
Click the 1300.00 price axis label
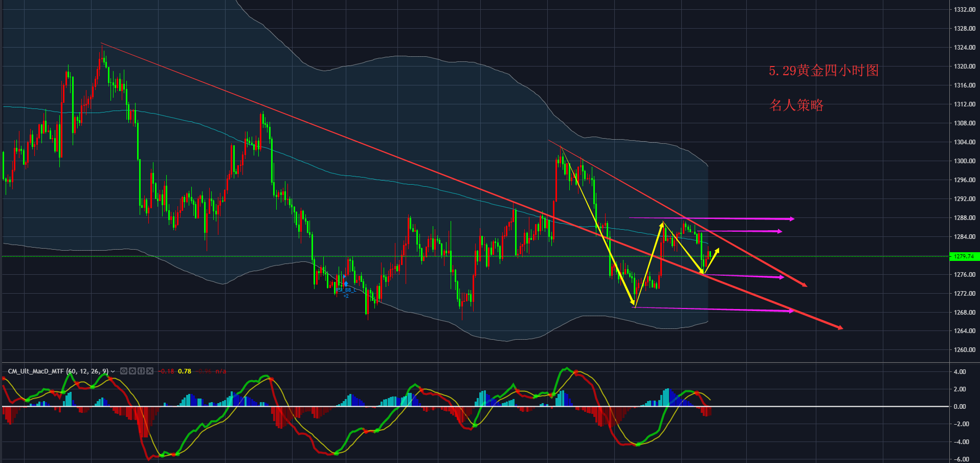coord(964,161)
